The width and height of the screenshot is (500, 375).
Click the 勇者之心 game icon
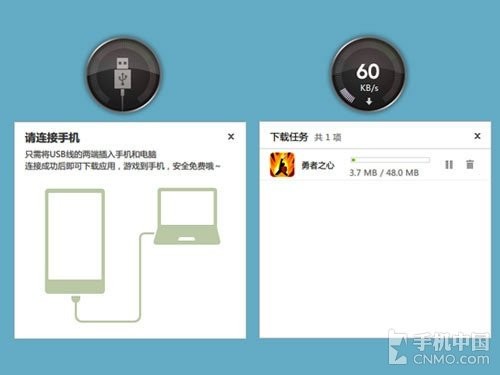point(282,164)
